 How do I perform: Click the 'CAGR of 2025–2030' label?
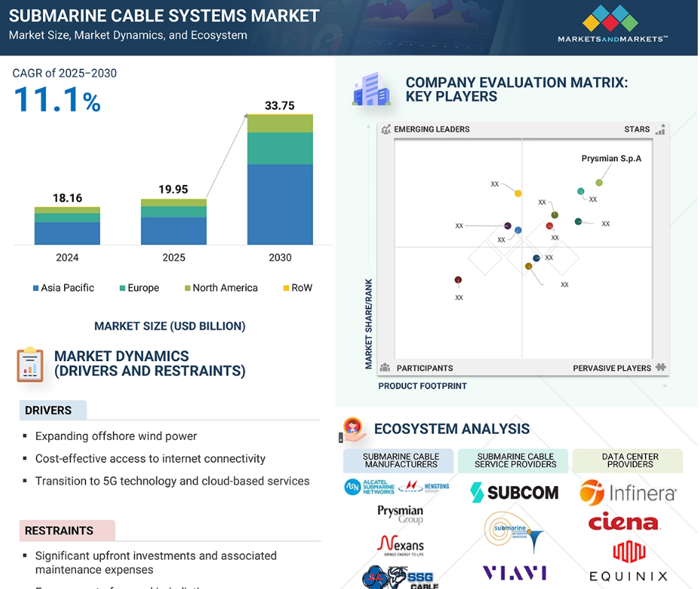[64, 73]
